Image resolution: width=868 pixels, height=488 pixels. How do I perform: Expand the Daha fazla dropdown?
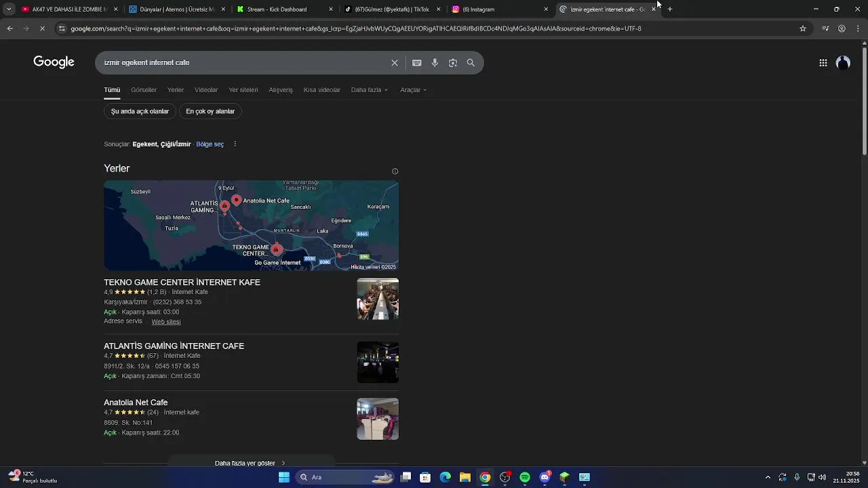click(370, 89)
